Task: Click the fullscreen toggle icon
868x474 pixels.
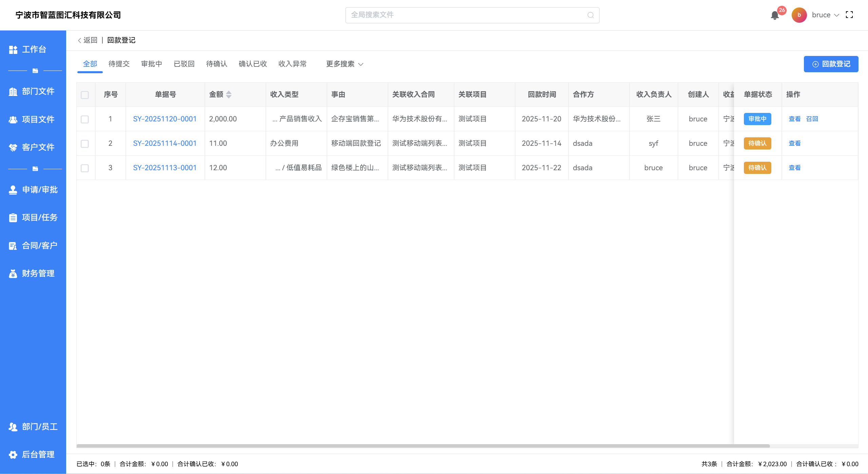Action: [849, 15]
